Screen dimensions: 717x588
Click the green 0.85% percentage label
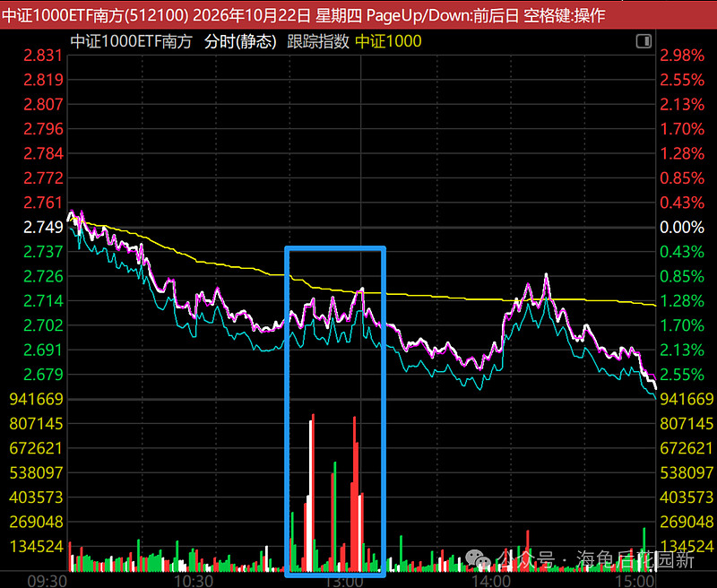pos(682,276)
